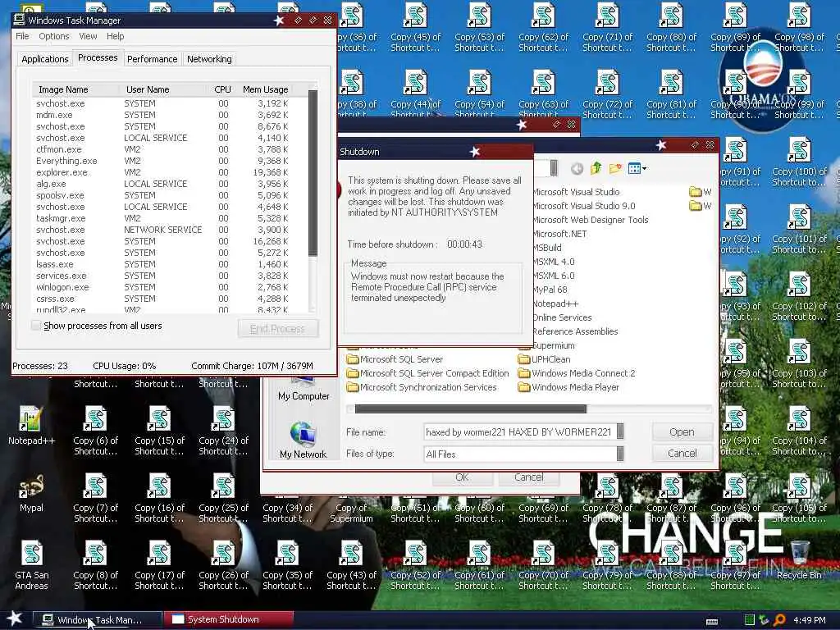This screenshot has height=630, width=840.
Task: Click the End Process button
Action: coord(277,328)
